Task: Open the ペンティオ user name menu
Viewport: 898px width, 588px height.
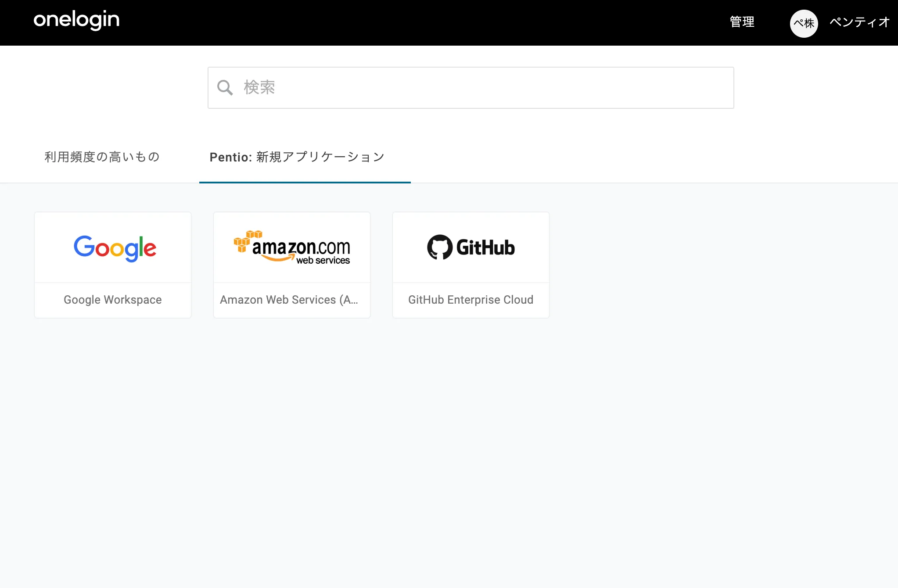Action: click(859, 22)
